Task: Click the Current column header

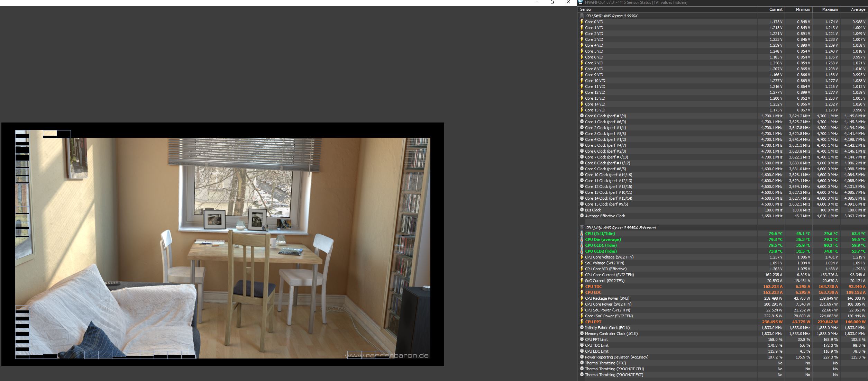Action: click(776, 9)
